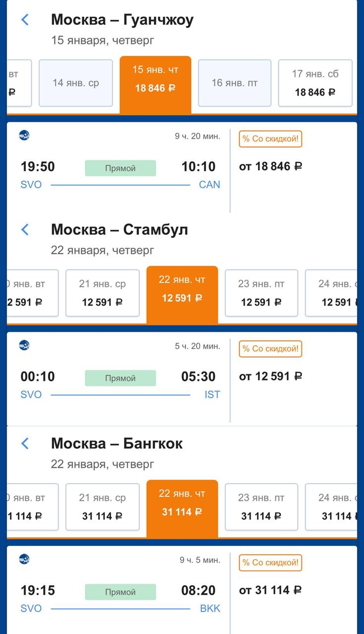
Task: Choose 23 янв. пт for 12 591 ₽
Action: click(x=261, y=293)
